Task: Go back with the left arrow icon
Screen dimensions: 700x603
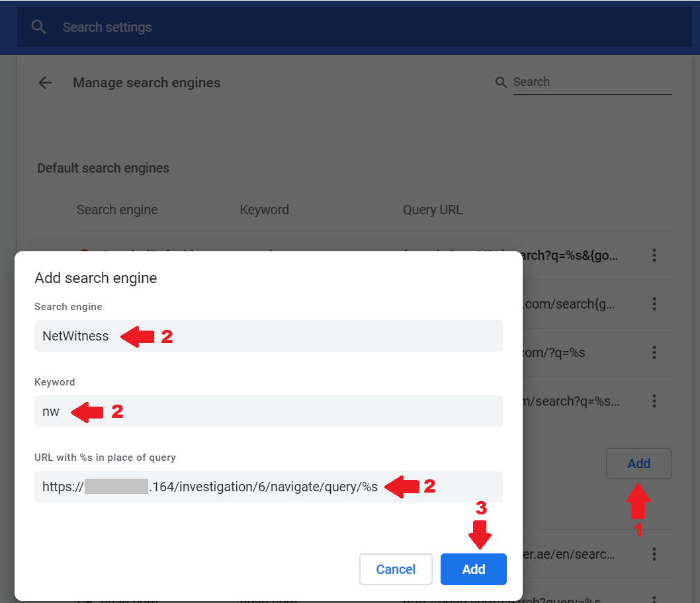Action: click(x=45, y=83)
